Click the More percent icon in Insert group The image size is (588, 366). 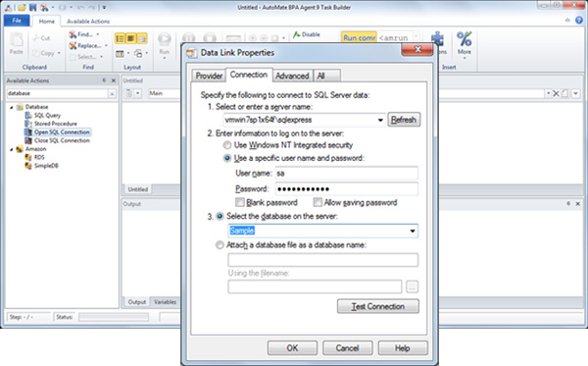[464, 39]
